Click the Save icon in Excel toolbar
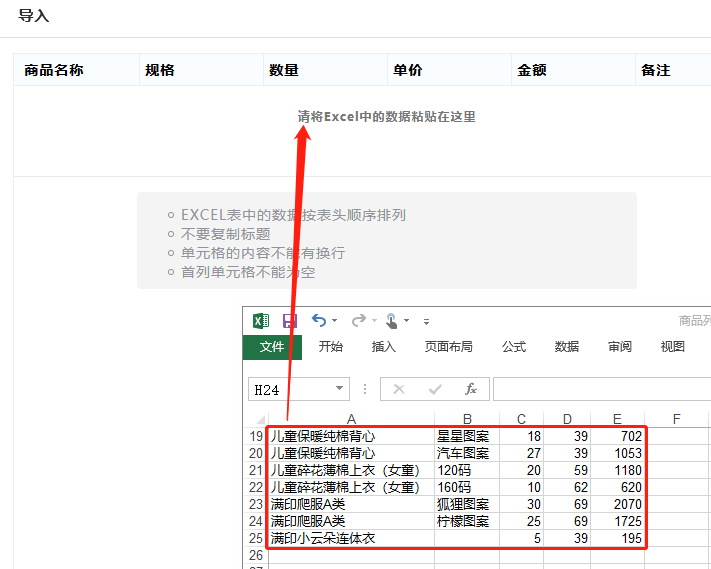Screen dimensions: 711x569 (290, 321)
